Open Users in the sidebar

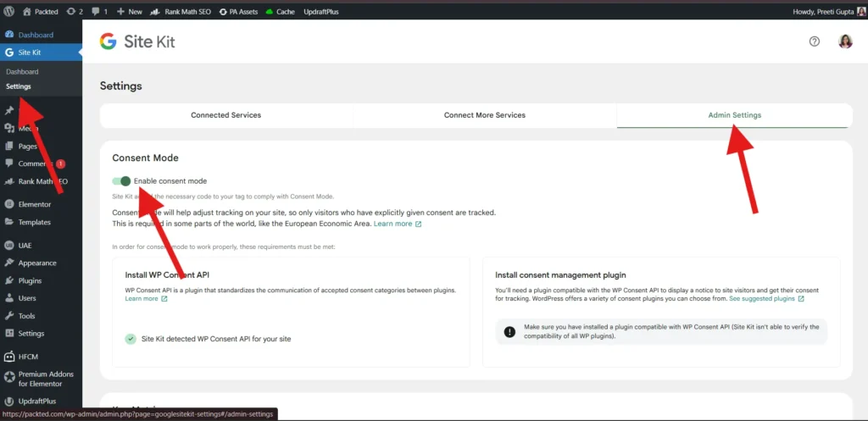[x=27, y=298]
